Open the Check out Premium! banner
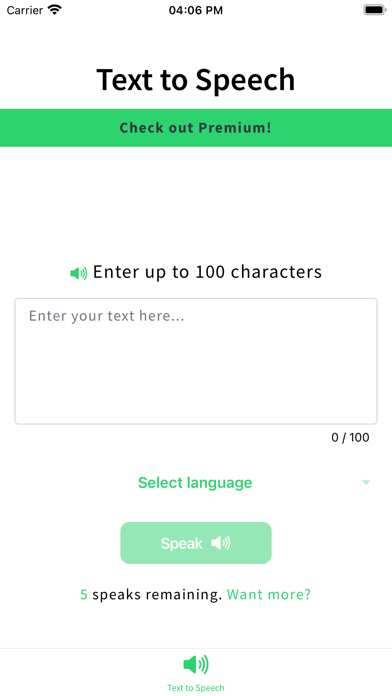This screenshot has width=392, height=696. tap(196, 128)
